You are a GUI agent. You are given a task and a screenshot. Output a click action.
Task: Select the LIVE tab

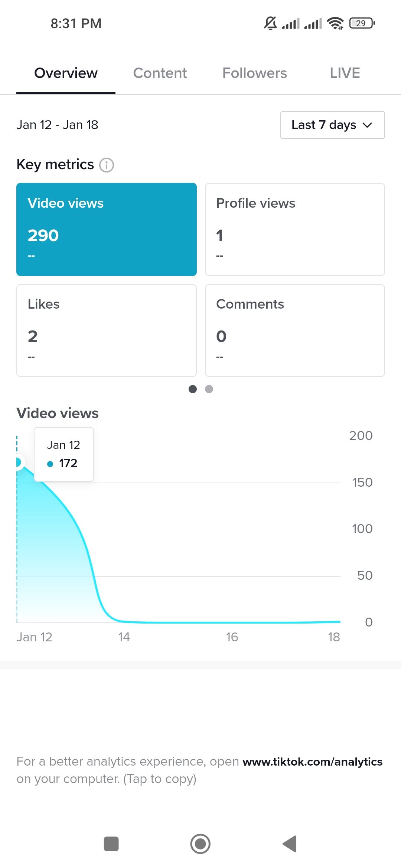345,73
